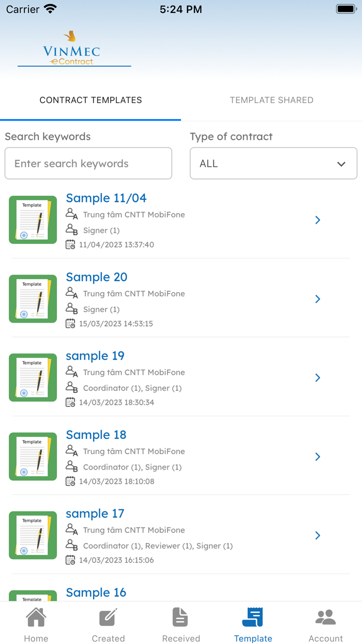
Task: Open the Sample 20 title link
Action: coord(96,277)
